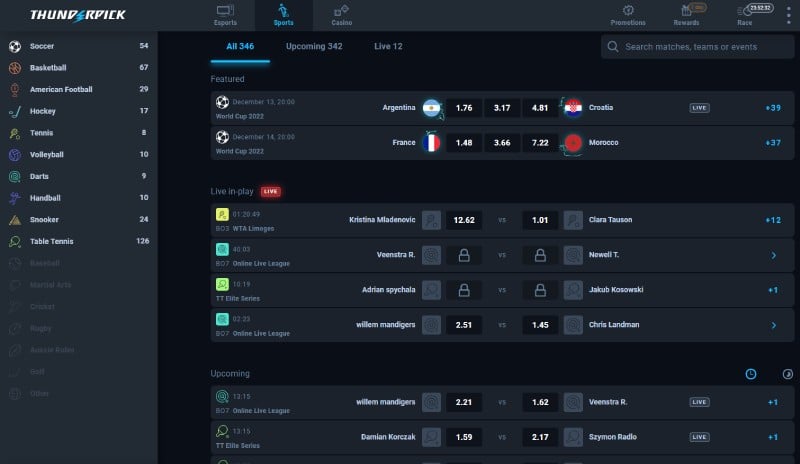Select Snooker in the sports sidebar
Viewport: 800px width, 464px height.
pyautogui.click(x=79, y=219)
